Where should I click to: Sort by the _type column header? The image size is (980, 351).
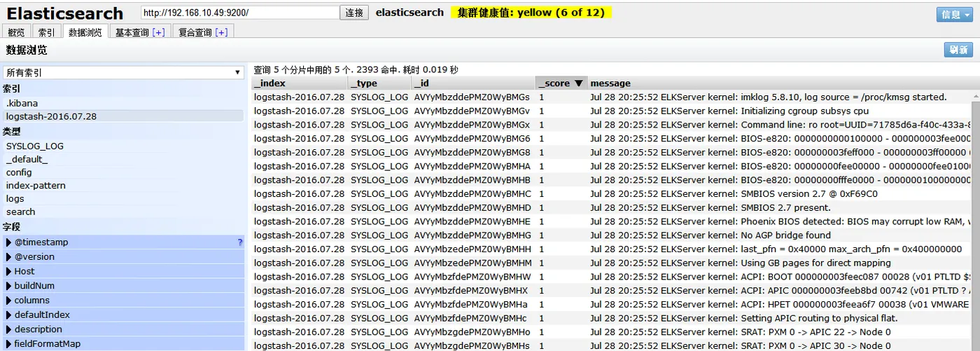point(379,83)
